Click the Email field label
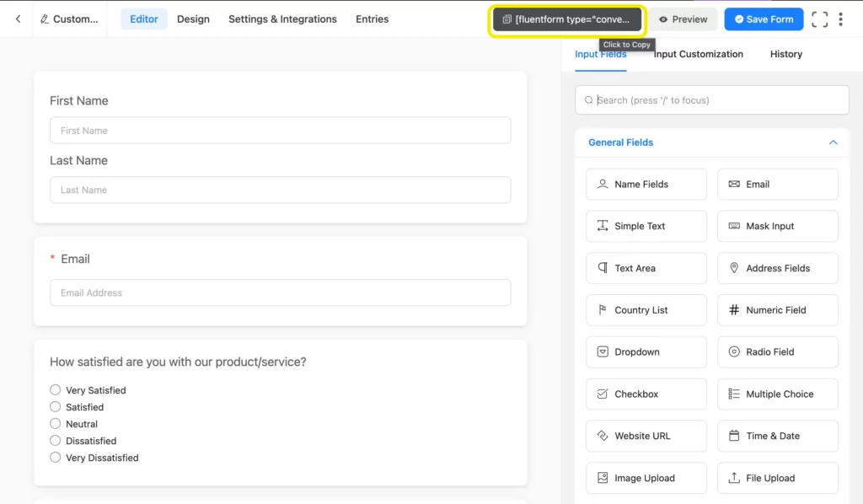863x504 pixels. (75, 259)
